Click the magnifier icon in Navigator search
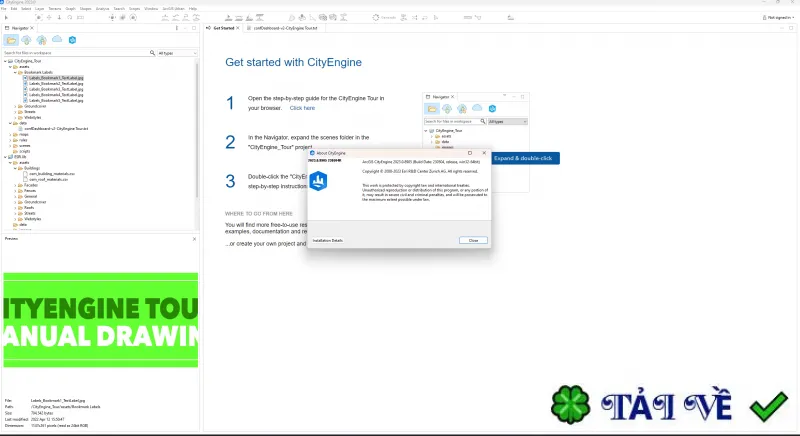This screenshot has width=800, height=436. pyautogui.click(x=152, y=53)
